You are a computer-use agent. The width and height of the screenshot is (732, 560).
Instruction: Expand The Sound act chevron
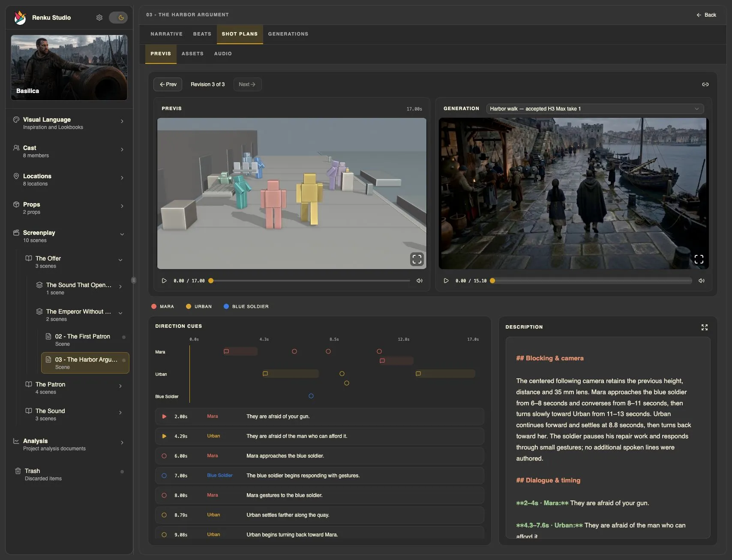click(120, 413)
